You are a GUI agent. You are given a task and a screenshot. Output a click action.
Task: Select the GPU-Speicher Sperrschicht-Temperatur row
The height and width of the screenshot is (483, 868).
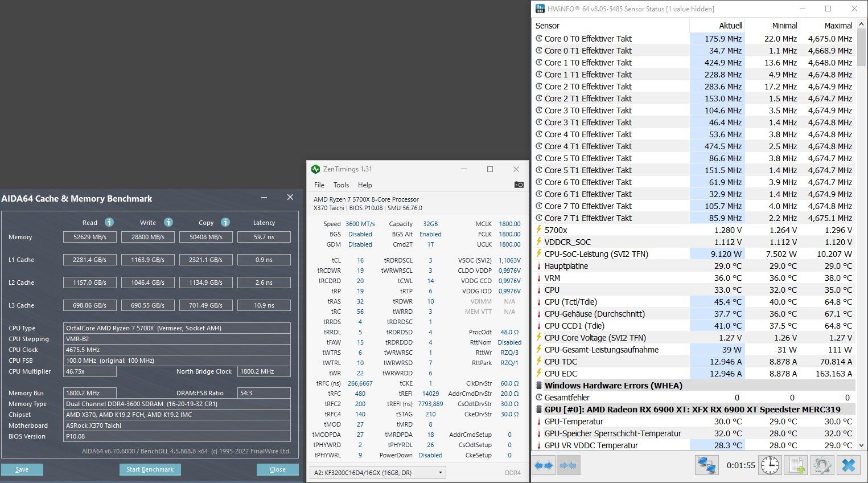(x=694, y=433)
